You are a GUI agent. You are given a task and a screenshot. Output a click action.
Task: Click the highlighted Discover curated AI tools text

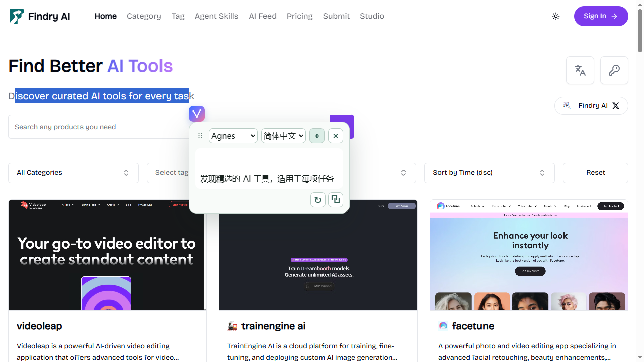click(102, 96)
